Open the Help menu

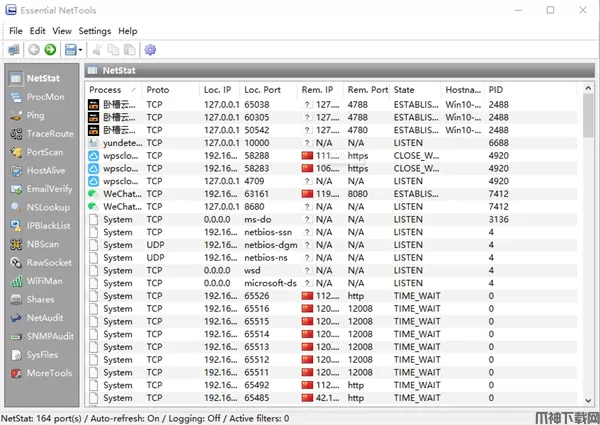click(x=127, y=31)
